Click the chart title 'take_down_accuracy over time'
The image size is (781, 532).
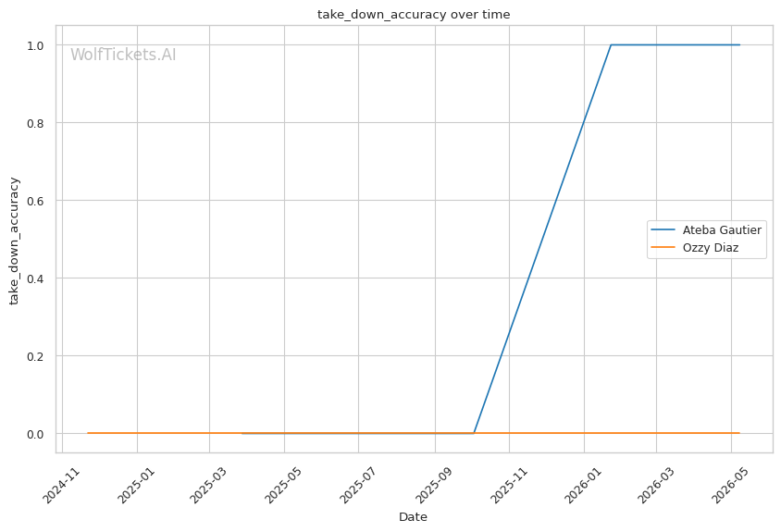[414, 15]
